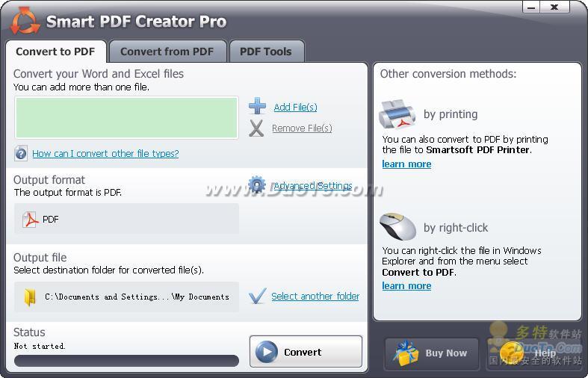Click the Smart PDF Creator logo icon
The height and width of the screenshot is (378, 588).
pos(25,21)
